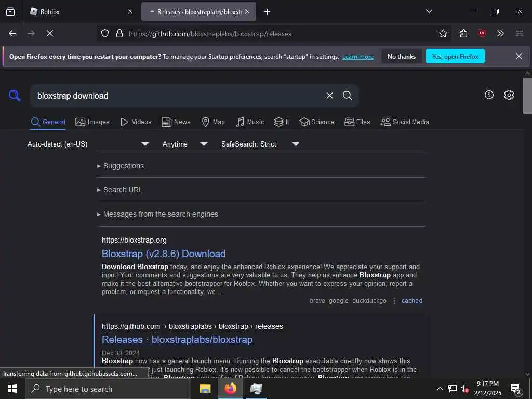Click the Firefox taskbar icon
The height and width of the screenshot is (399, 532).
pos(230,389)
